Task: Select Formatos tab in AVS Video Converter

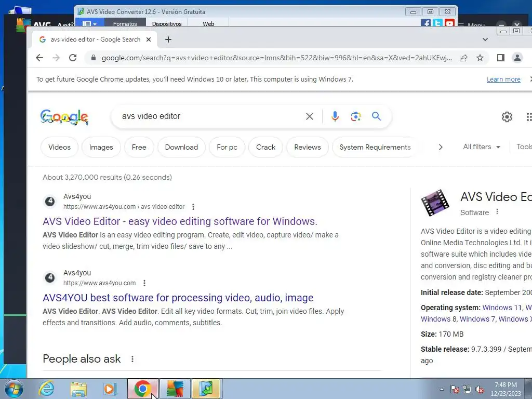Action: [125, 23]
